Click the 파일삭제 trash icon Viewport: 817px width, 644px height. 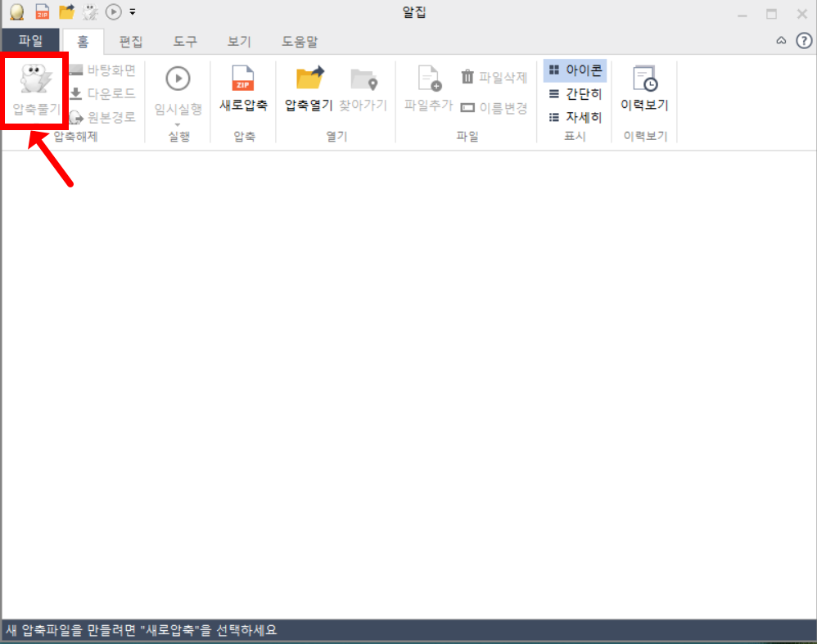[x=467, y=77]
